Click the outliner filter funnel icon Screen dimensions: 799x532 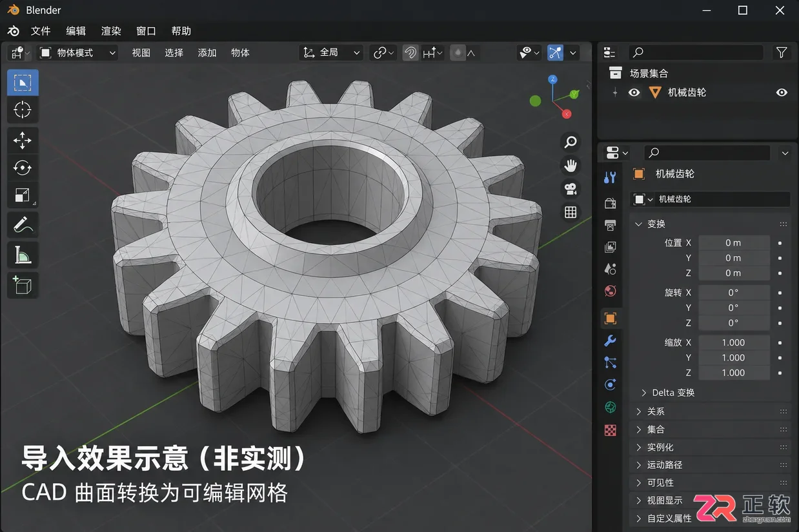click(782, 53)
